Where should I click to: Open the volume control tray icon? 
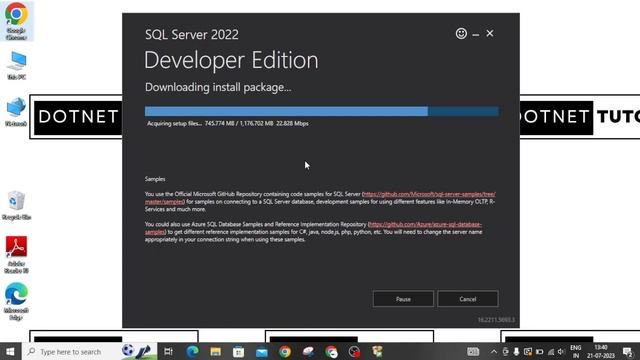[x=561, y=351]
